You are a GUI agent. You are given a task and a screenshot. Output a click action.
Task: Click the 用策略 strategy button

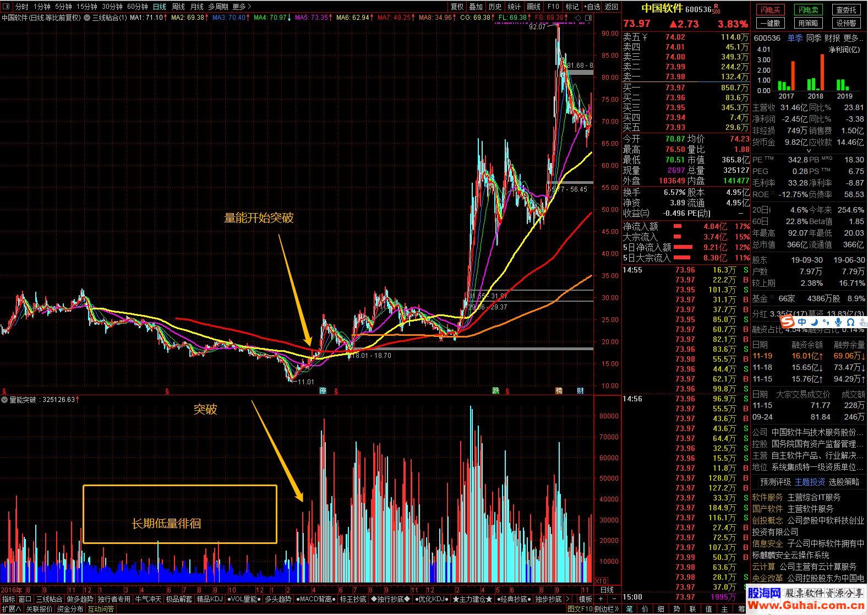(808, 23)
